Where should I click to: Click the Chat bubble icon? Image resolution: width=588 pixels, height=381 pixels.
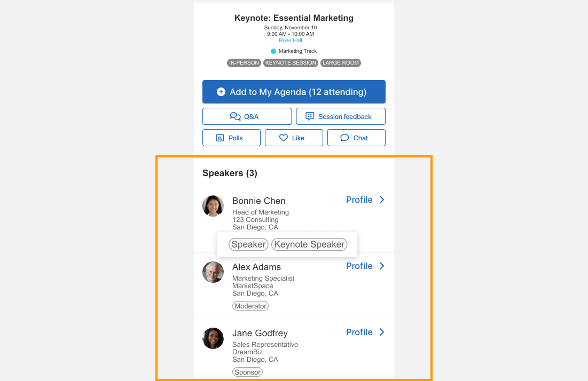[345, 138]
